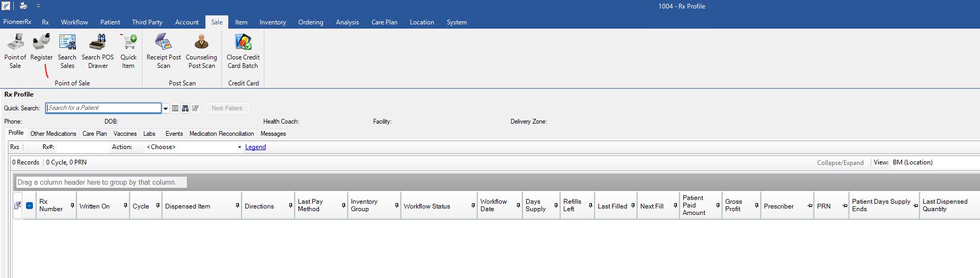Click the gray card icon beside Quick Search
This screenshot has width=980, height=278.
[175, 108]
